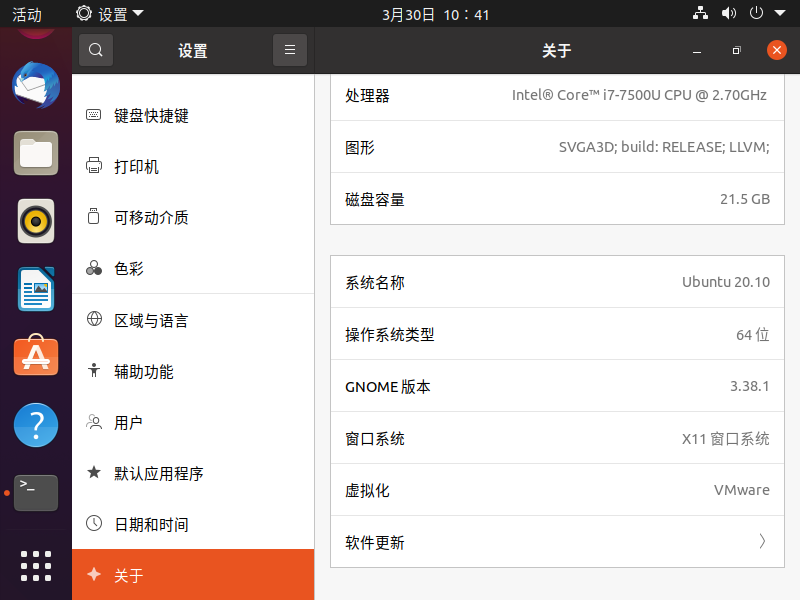
Task: Maximize the settings window
Action: (736, 51)
